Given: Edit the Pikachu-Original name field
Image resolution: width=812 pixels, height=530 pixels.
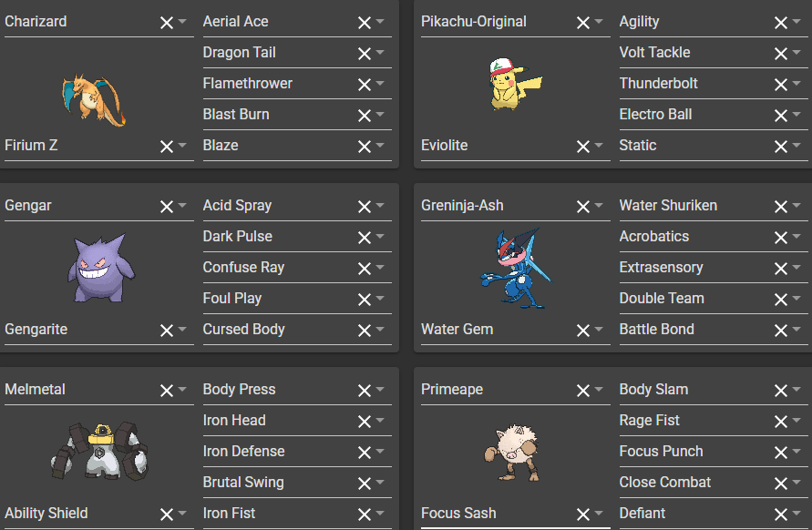Looking at the screenshot, I should (x=492, y=22).
